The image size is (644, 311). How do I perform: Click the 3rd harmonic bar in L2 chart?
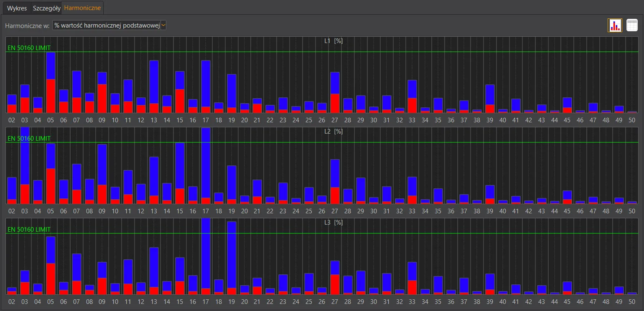[x=25, y=166]
